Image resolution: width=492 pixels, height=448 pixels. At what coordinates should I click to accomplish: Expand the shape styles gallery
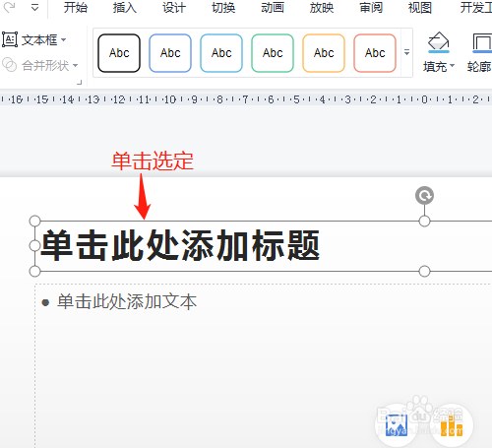(x=406, y=52)
